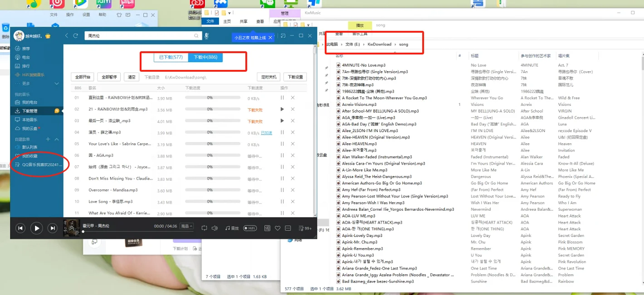Cancel the 圆 - AGA.mp3 download
644x295 pixels.
tap(293, 156)
